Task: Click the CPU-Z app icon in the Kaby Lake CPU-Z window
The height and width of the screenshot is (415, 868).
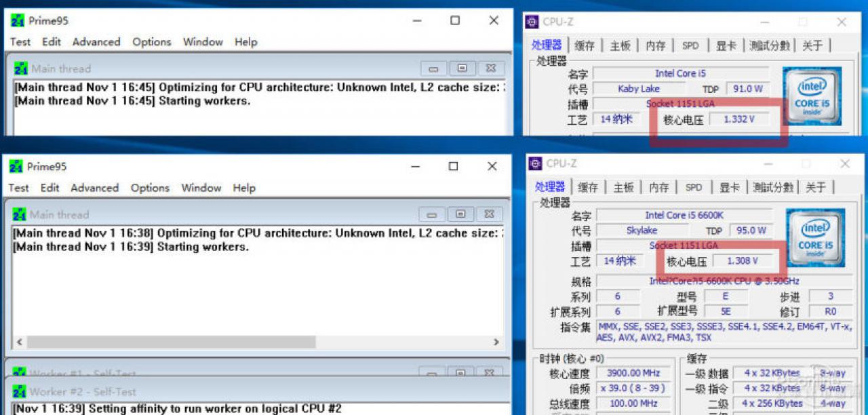Action: (532, 22)
